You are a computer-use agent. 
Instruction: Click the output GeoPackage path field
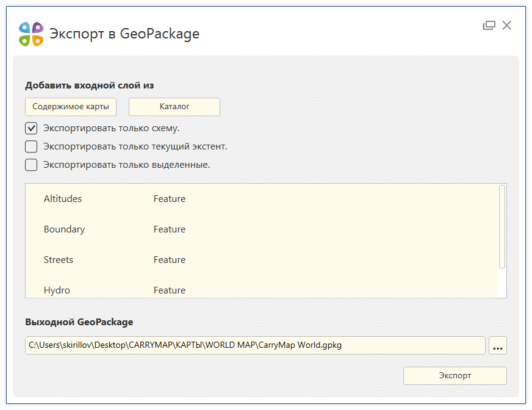pos(255,345)
